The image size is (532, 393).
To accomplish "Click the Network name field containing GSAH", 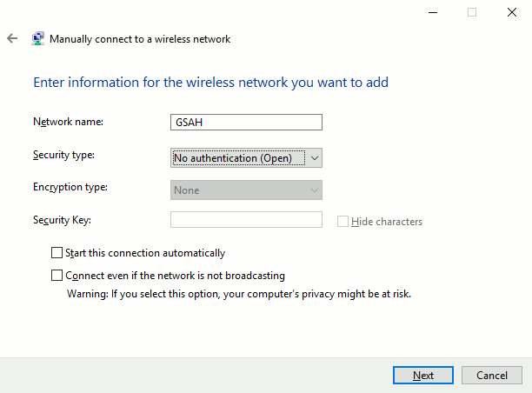I will tap(246, 123).
